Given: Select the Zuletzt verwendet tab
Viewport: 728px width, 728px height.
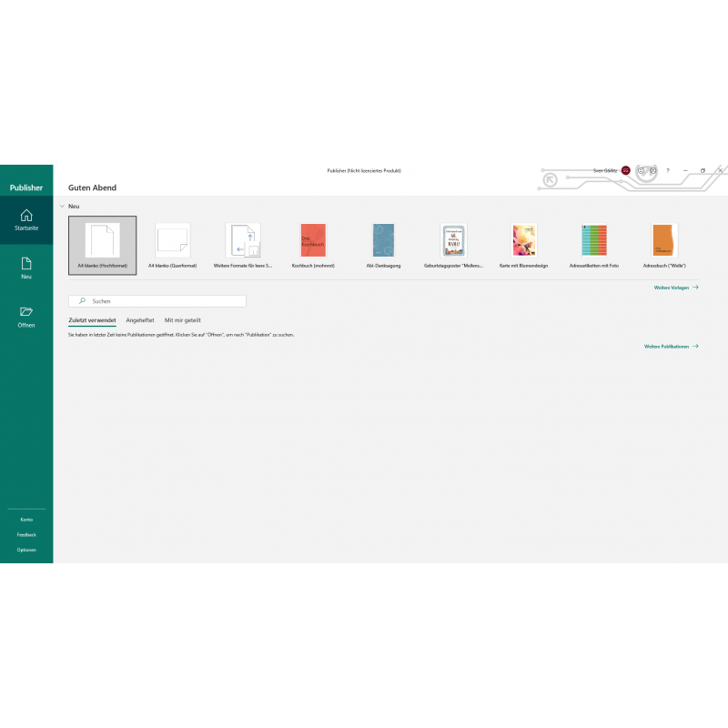Looking at the screenshot, I should point(92,320).
